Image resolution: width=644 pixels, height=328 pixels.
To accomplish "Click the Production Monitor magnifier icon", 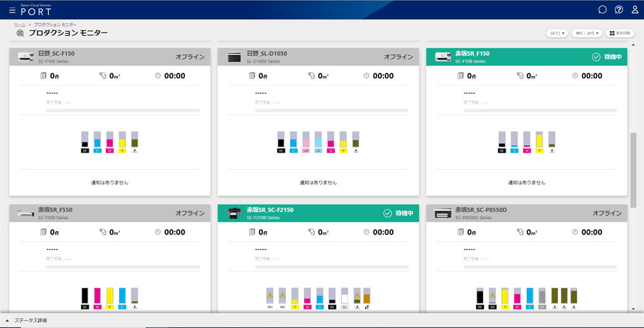I will click(x=20, y=33).
